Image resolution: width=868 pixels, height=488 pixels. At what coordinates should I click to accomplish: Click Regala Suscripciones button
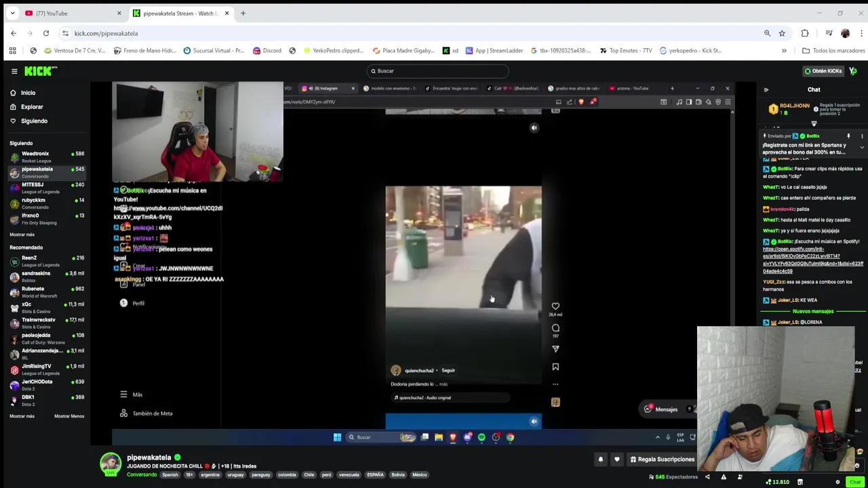pyautogui.click(x=662, y=460)
